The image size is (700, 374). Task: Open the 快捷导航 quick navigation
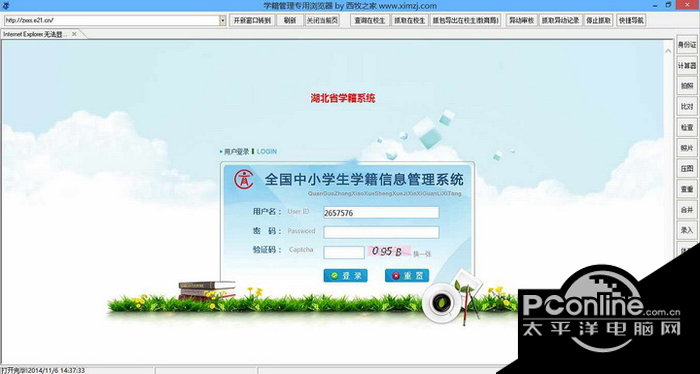pyautogui.click(x=631, y=21)
